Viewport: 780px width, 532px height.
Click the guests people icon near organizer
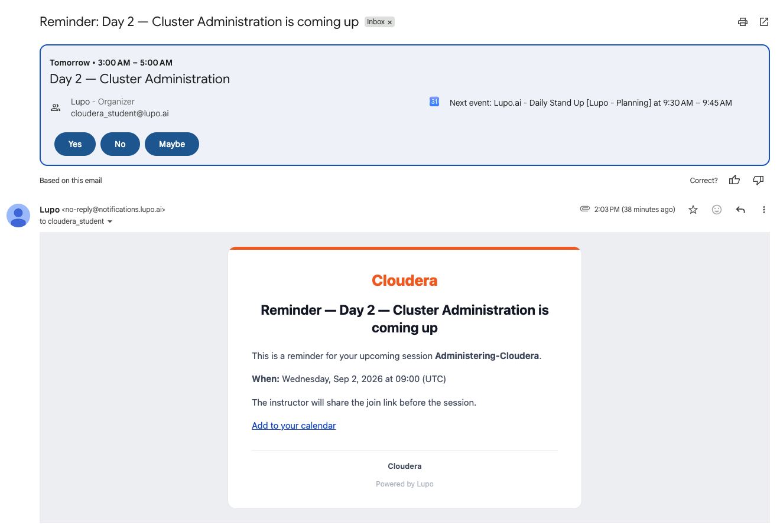tap(56, 107)
